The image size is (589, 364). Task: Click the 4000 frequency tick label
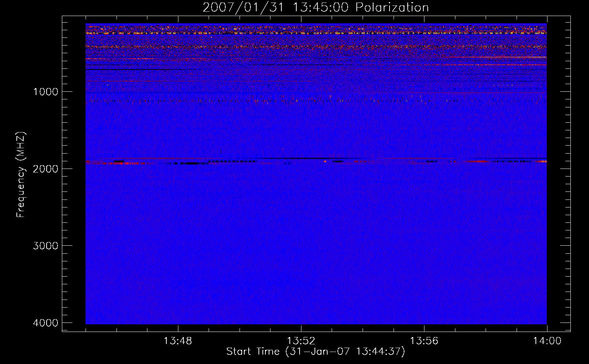tap(46, 323)
